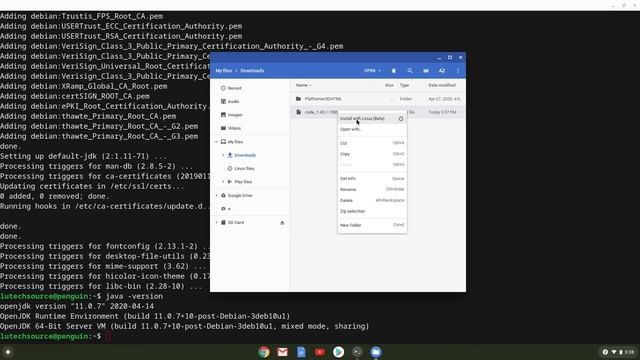Sort by the Type column header
Viewport: 640px width, 360px height.
(404, 85)
